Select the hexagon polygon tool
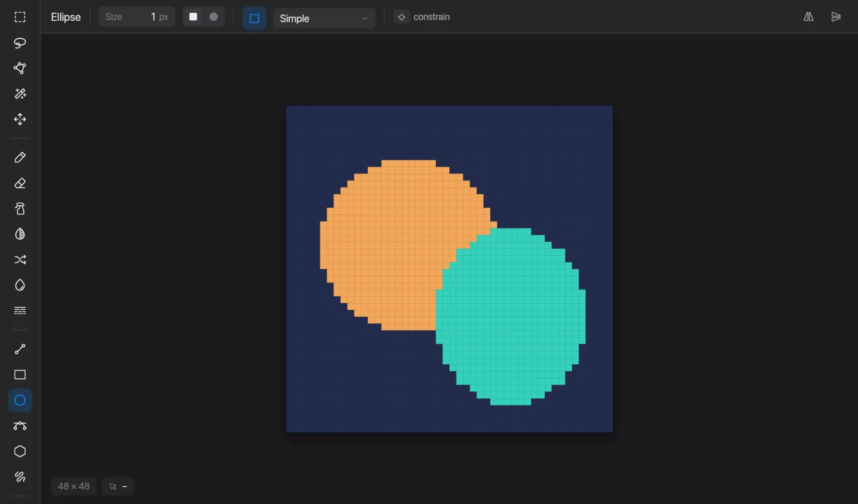 pyautogui.click(x=20, y=451)
